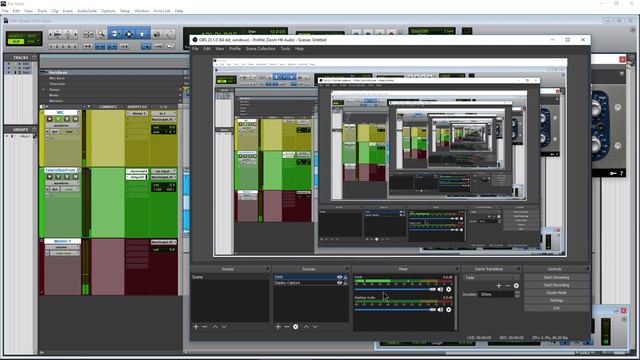The width and height of the screenshot is (640, 360).
Task: Select the Selector tool in Pro Tools toolbar
Action: pos(129,35)
